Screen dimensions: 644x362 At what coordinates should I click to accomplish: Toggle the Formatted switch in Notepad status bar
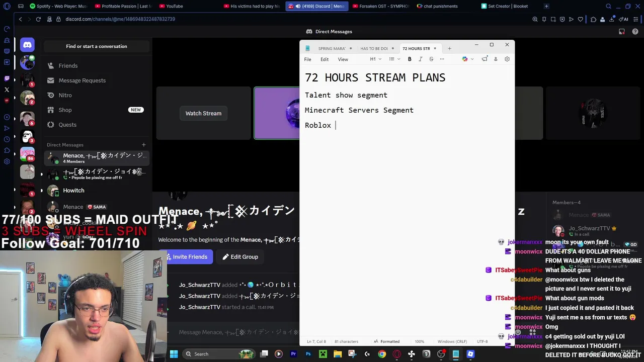point(386,341)
